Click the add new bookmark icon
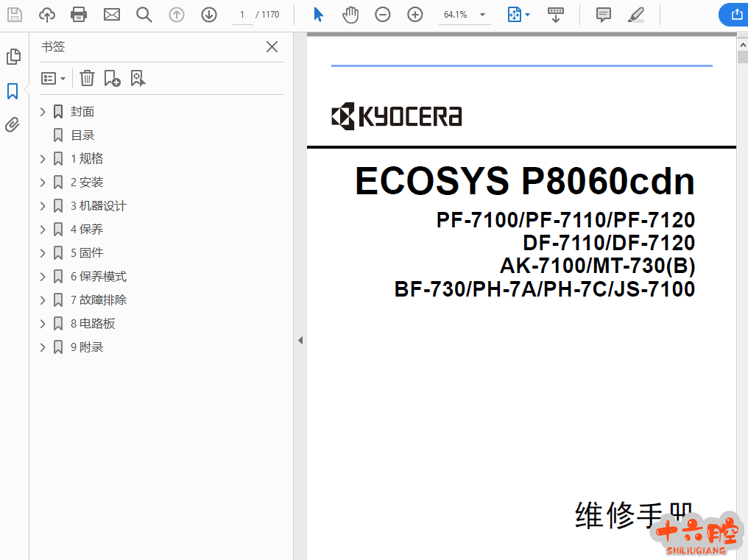 [x=112, y=78]
